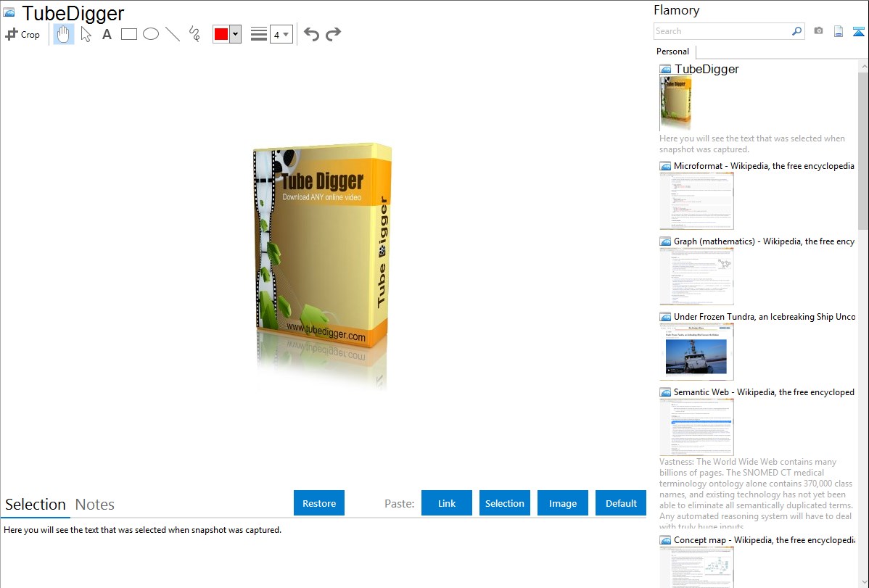Click the TubeDigger snapshot icon in title
This screenshot has height=588, width=869.
pos(9,13)
